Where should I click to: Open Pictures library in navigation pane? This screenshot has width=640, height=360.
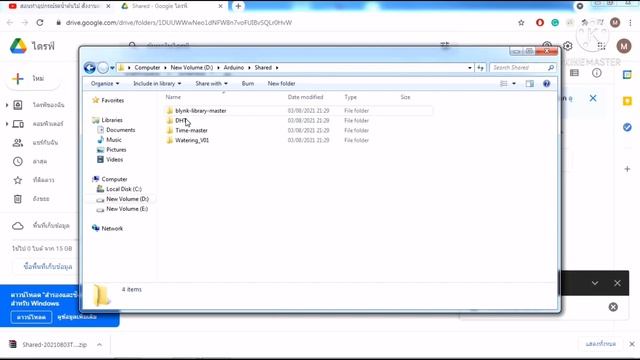(116, 150)
